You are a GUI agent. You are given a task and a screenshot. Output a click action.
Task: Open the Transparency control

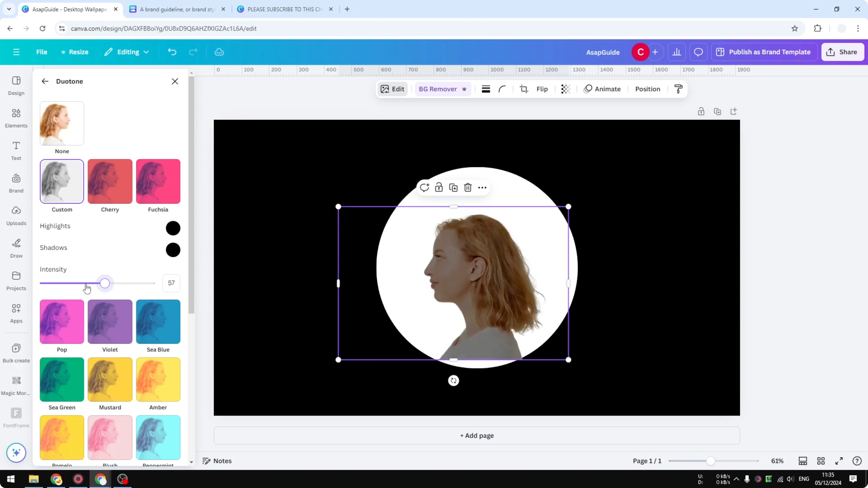coord(565,89)
